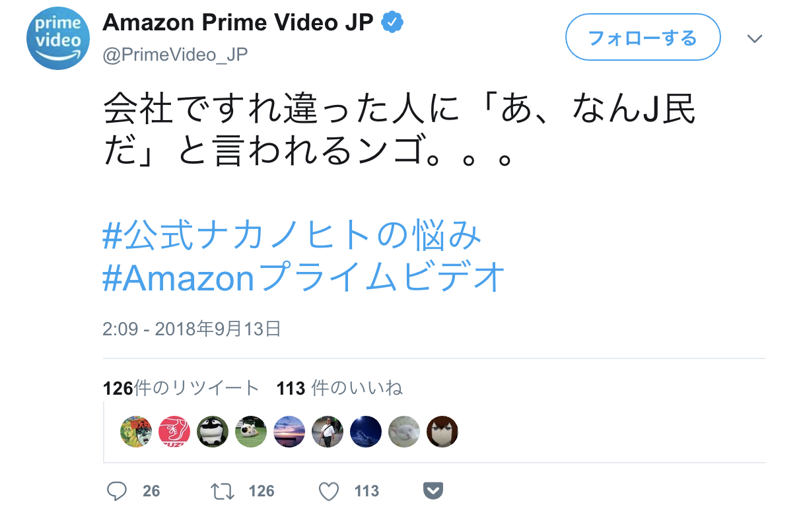Viewport: 803px width, 532px height.
Task: Open the brown-haired anime character avatar
Action: point(442,432)
